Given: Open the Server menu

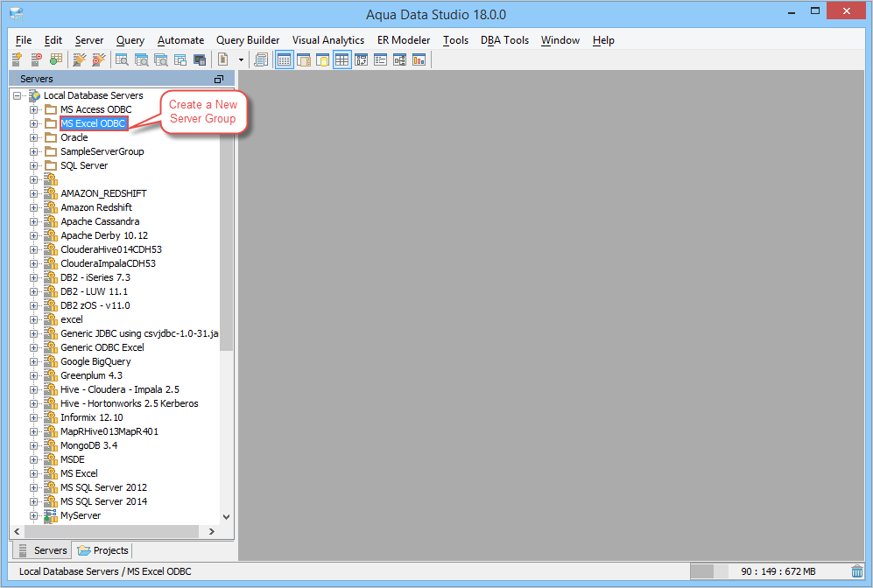Looking at the screenshot, I should tap(89, 40).
